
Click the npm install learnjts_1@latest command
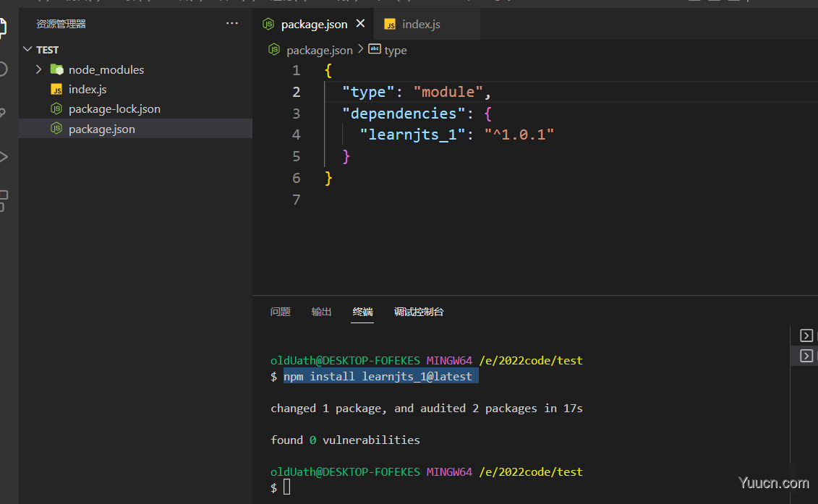pos(378,376)
